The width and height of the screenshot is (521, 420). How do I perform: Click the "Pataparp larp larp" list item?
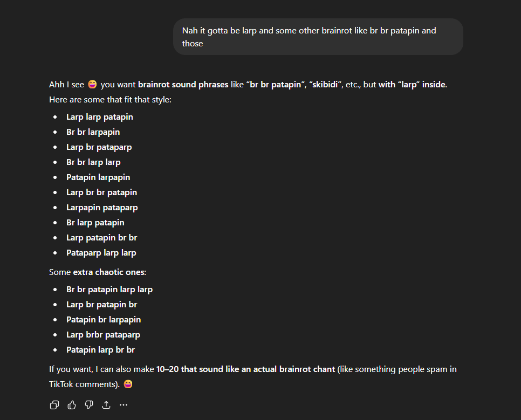(x=101, y=253)
